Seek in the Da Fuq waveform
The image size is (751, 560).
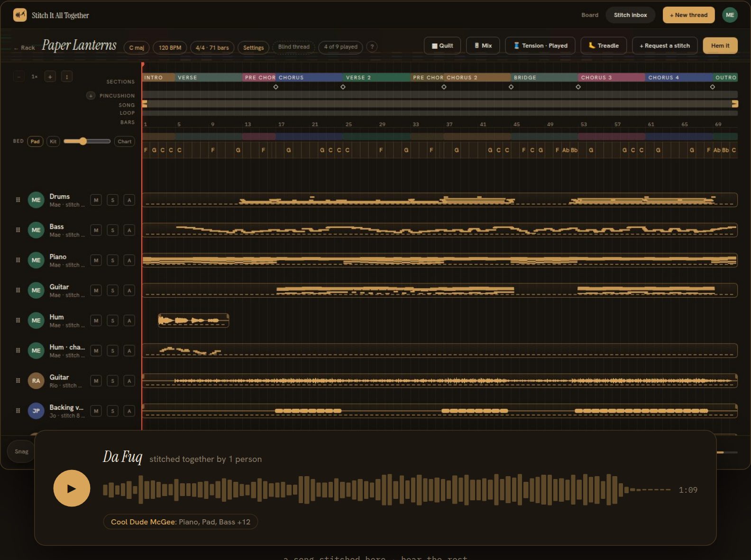(386, 489)
